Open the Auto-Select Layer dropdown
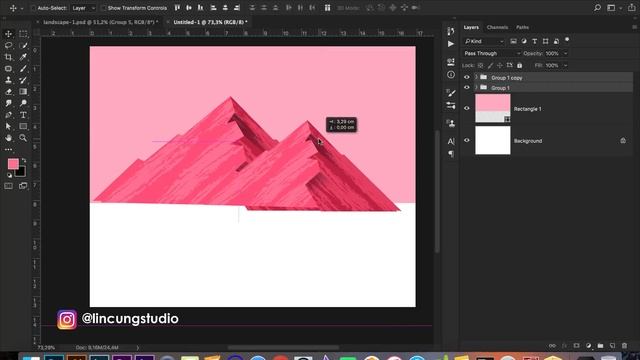This screenshot has width=640, height=360. pyautogui.click(x=84, y=8)
